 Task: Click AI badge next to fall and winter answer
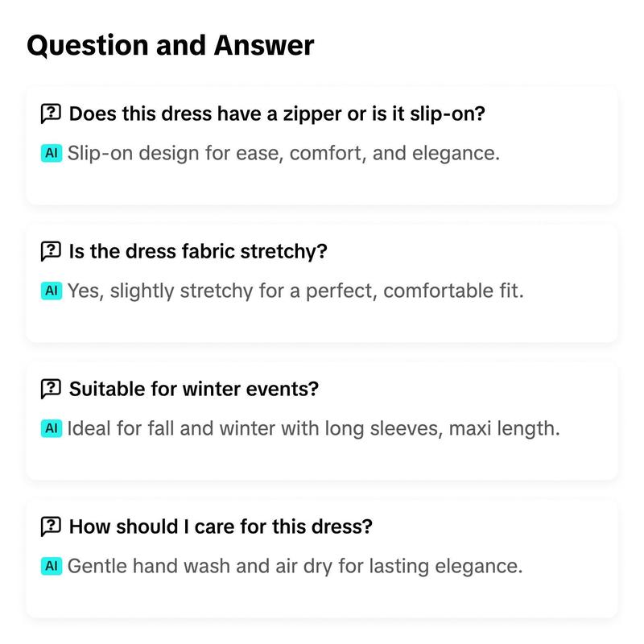click(x=52, y=428)
